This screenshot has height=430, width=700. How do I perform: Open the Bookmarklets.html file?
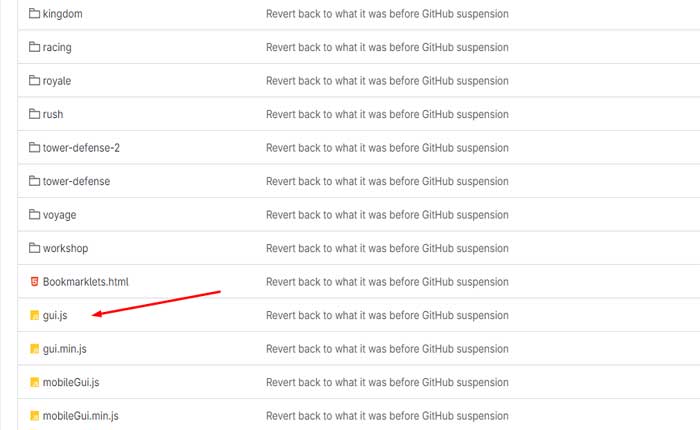pos(86,282)
